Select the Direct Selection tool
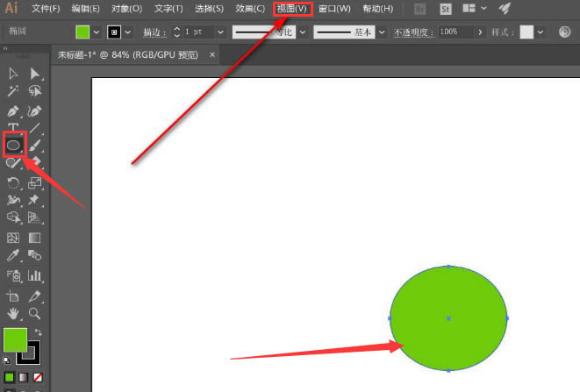Image resolution: width=580 pixels, height=392 pixels. pos(35,74)
